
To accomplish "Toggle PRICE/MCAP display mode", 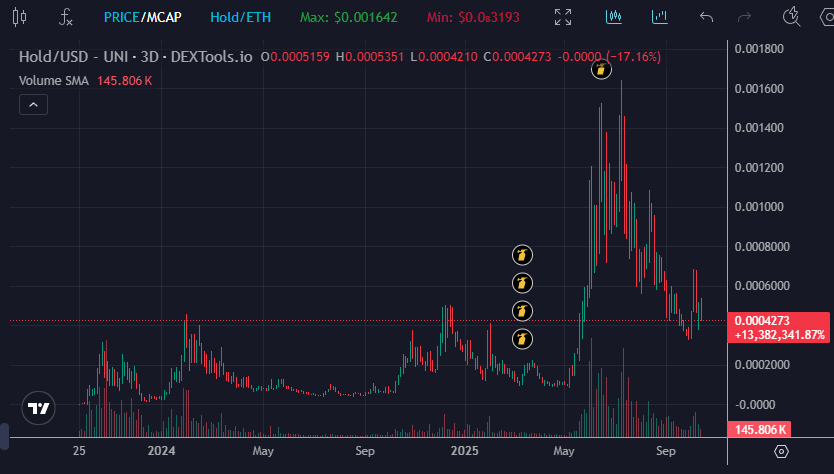I will 143,17.
